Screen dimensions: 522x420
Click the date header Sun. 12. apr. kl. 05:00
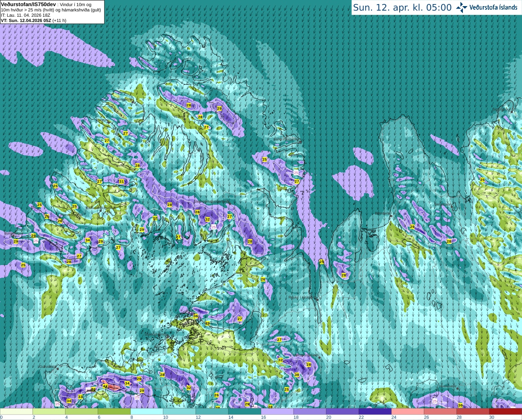pos(402,8)
